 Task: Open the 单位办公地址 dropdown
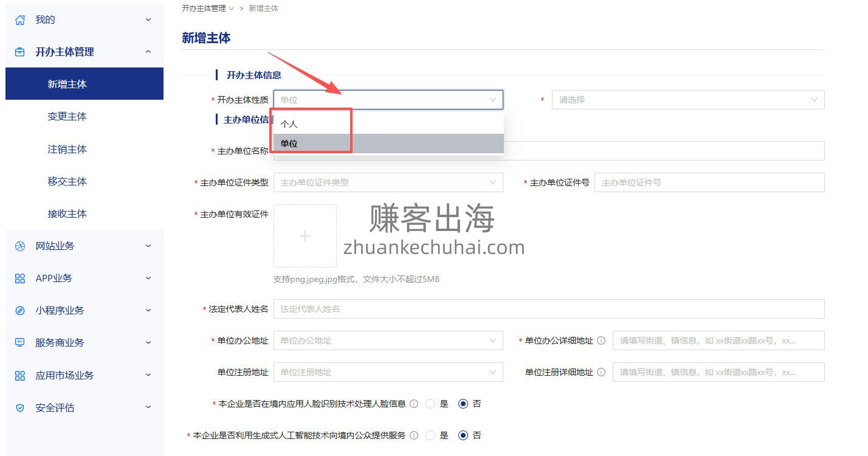[x=388, y=340]
